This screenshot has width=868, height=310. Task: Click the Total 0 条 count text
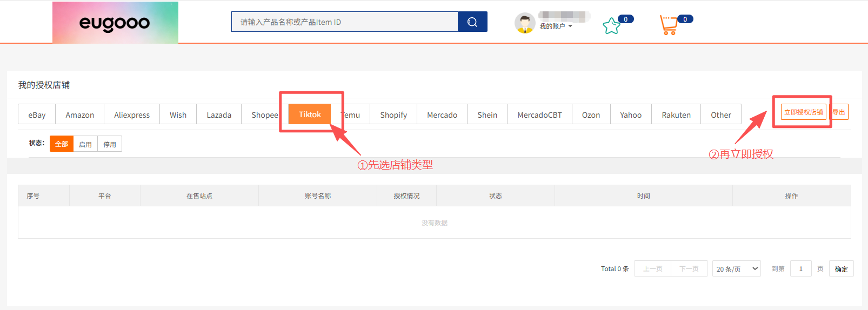(615, 268)
